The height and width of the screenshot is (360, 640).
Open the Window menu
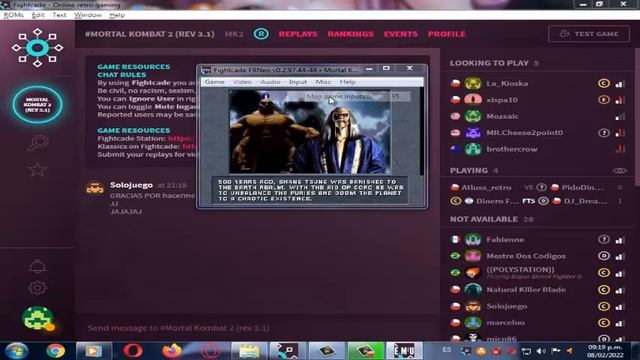(x=88, y=15)
